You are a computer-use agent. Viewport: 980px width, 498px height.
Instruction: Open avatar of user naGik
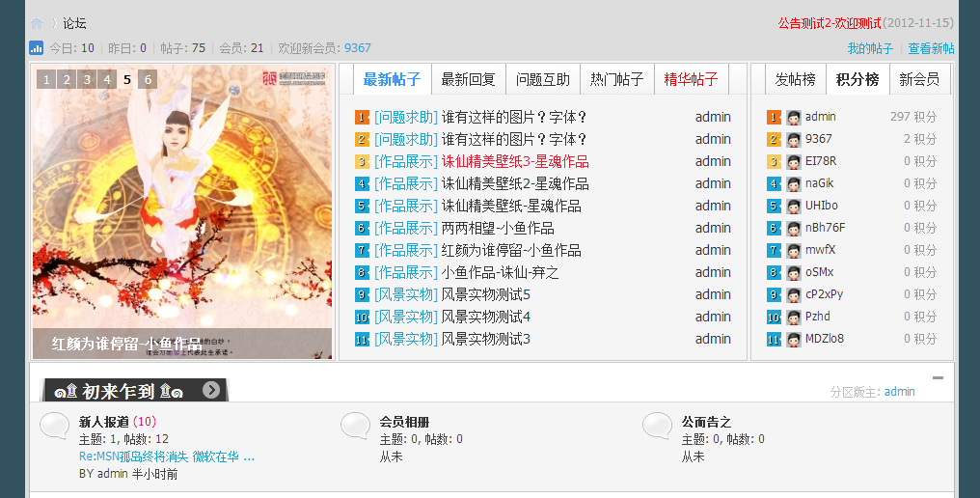coord(794,183)
